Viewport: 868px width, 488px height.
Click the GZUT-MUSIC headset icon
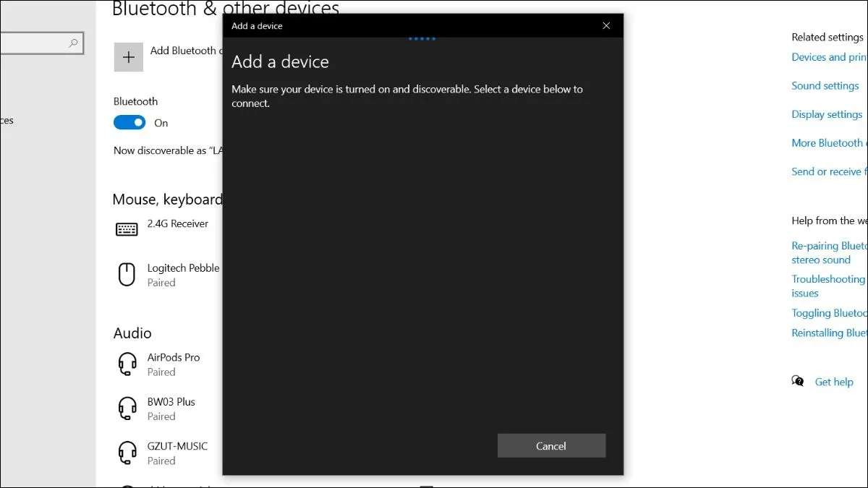(127, 453)
